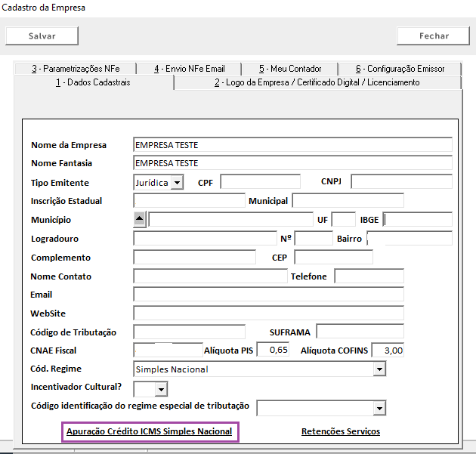Click the Inscrição Estadual field
Image resolution: width=476 pixels, height=454 pixels.
tap(189, 201)
